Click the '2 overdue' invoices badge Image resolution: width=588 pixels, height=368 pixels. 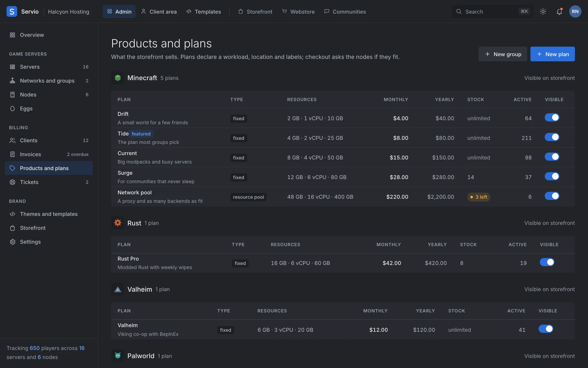pos(78,154)
